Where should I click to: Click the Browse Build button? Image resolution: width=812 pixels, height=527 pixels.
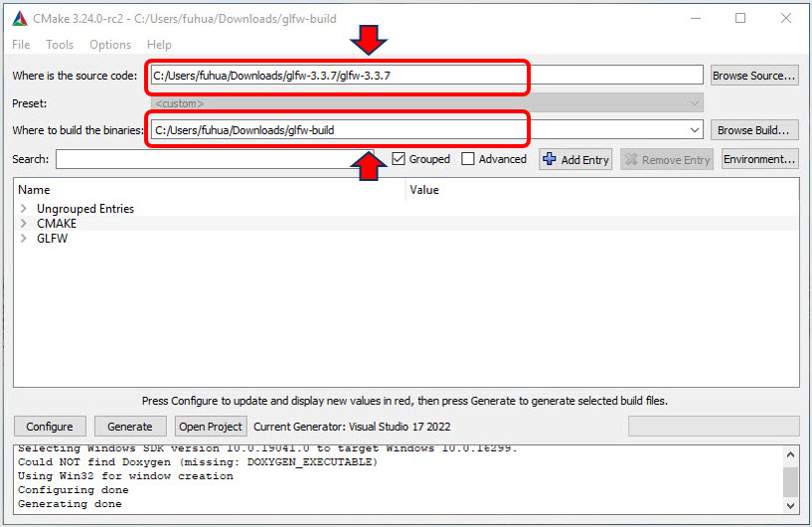tap(754, 130)
